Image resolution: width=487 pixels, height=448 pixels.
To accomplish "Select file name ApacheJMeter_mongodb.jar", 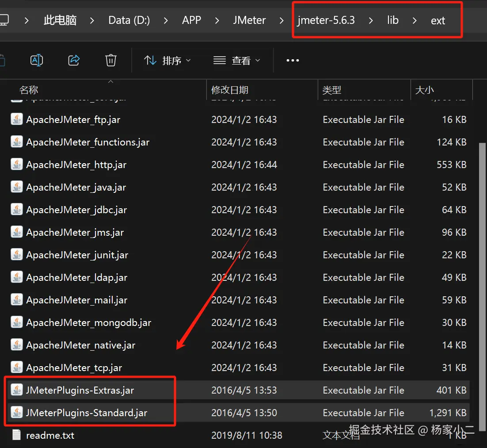I will pyautogui.click(x=88, y=323).
